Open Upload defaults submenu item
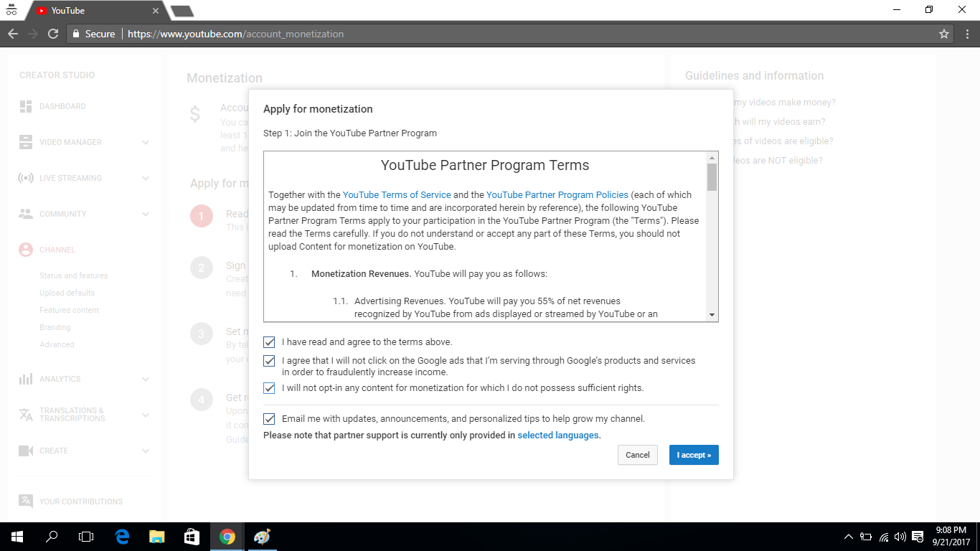Screen dimensions: 980x551 click(67, 293)
